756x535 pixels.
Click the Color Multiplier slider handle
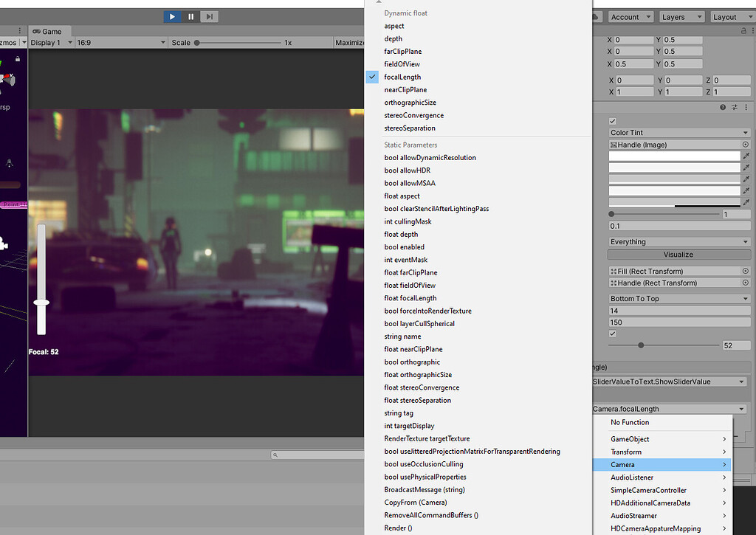coord(611,214)
